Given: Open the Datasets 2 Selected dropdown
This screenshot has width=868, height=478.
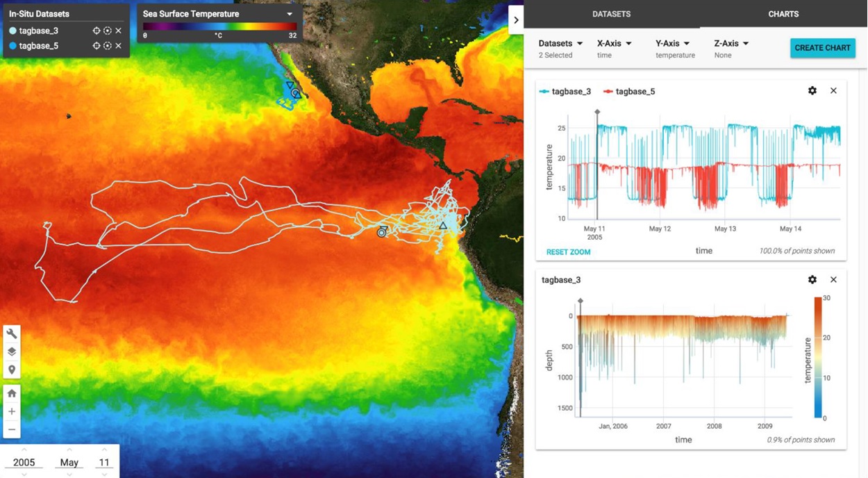Looking at the screenshot, I should tap(560, 48).
